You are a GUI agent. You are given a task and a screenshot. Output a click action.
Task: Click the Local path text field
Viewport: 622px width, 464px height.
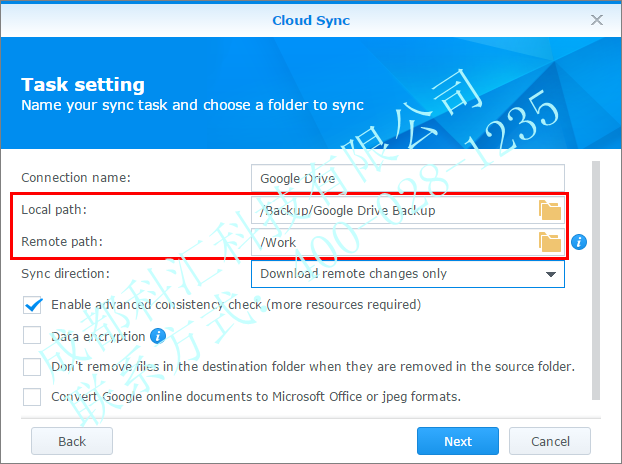[395, 210]
